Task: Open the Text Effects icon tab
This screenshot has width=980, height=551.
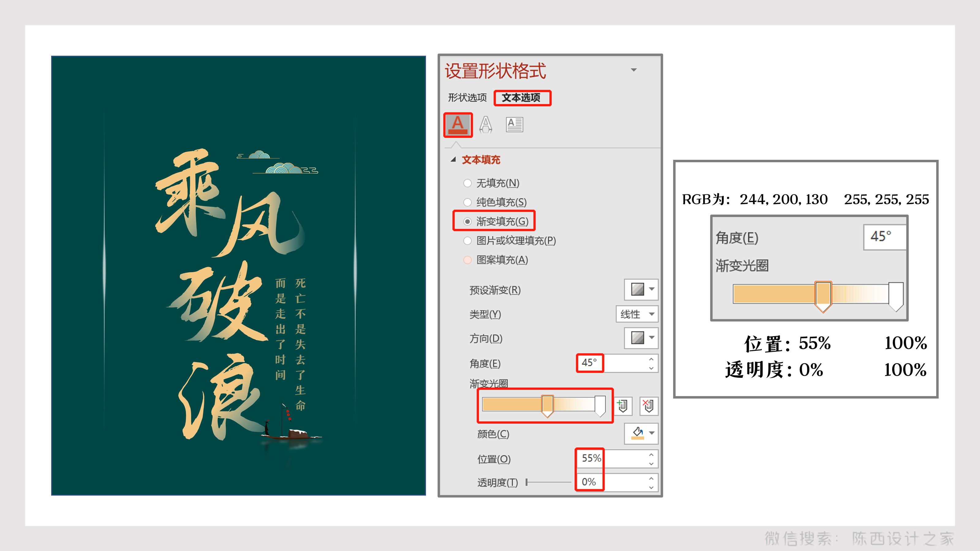Action: (485, 125)
